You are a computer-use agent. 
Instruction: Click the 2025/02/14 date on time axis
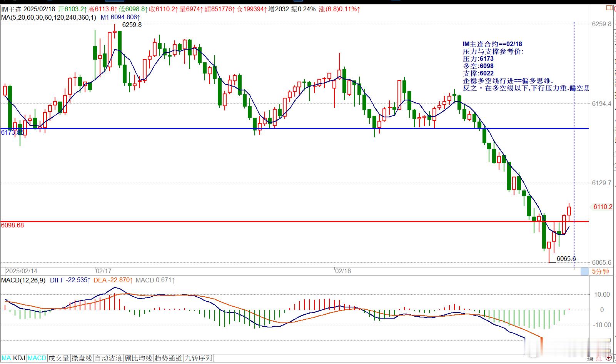(22, 271)
